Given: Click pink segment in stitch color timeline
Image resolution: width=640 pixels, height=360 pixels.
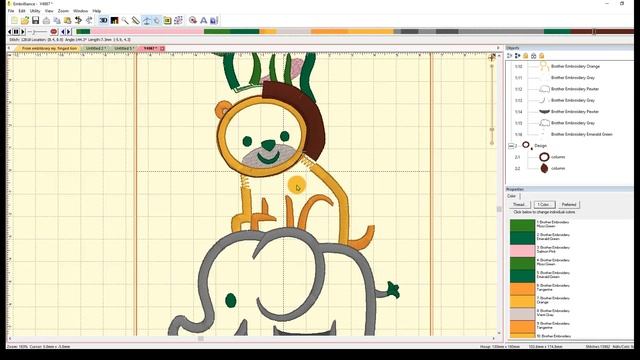Looking at the screenshot, I should point(147,31).
